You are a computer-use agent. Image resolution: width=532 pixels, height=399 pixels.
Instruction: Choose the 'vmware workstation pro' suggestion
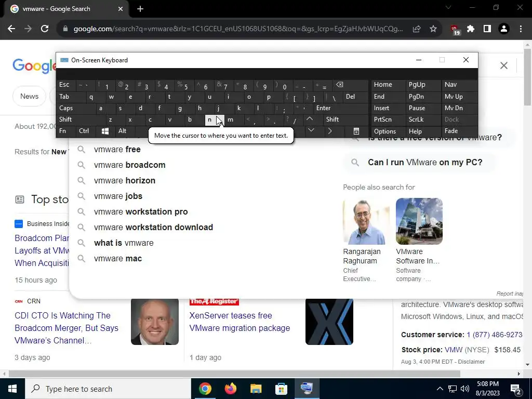click(x=141, y=212)
